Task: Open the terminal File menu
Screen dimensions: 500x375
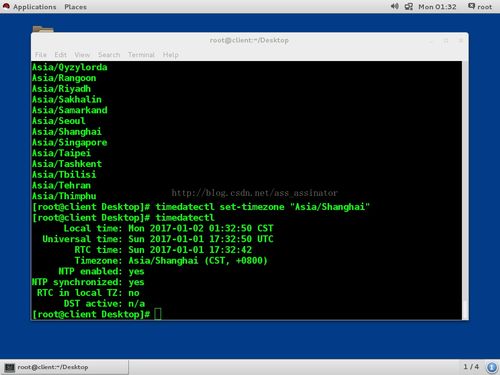Action: [40, 55]
